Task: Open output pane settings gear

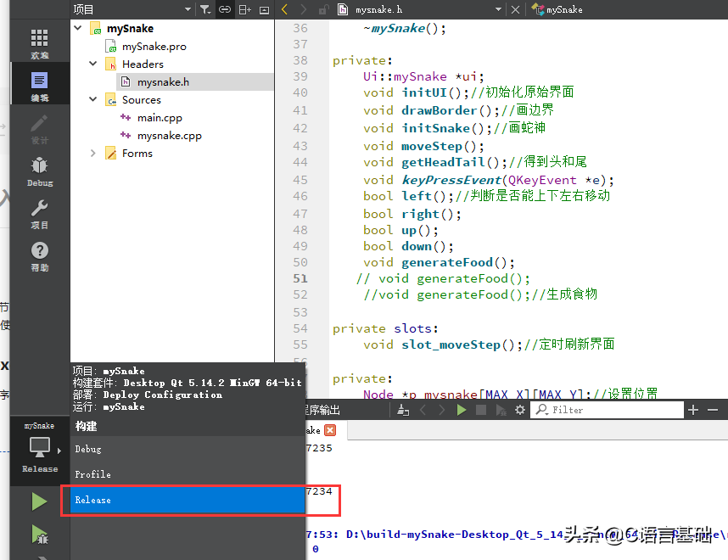Action: coord(520,410)
